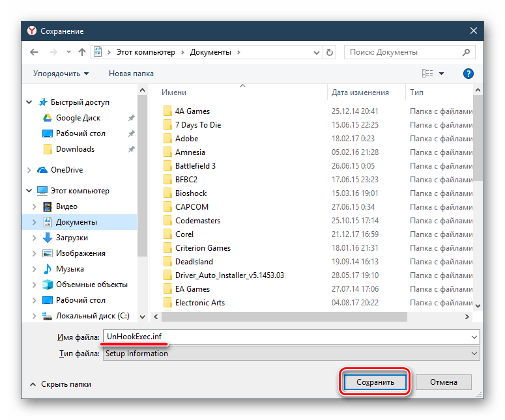The height and width of the screenshot is (420, 505).
Task: Expand the OneDrive tree node
Action: [29, 170]
